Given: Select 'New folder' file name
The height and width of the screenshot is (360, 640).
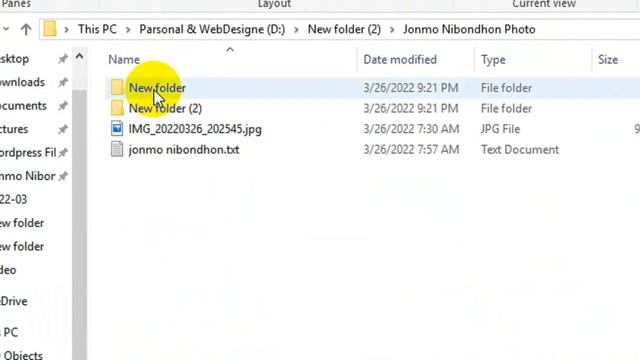Looking at the screenshot, I should tap(157, 88).
